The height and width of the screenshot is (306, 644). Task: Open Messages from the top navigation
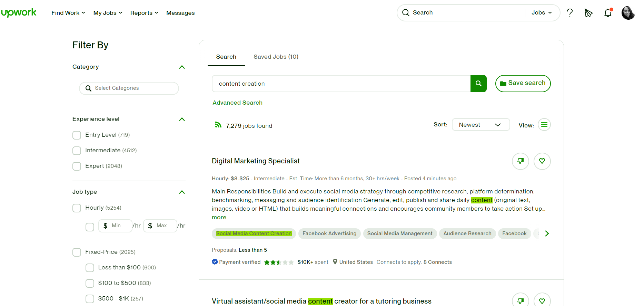[x=180, y=13]
